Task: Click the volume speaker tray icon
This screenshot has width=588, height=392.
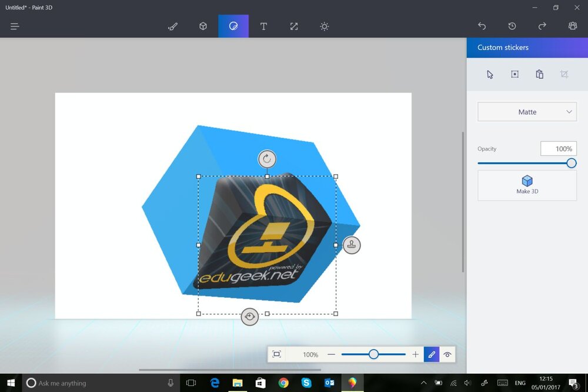Action: pyautogui.click(x=467, y=383)
